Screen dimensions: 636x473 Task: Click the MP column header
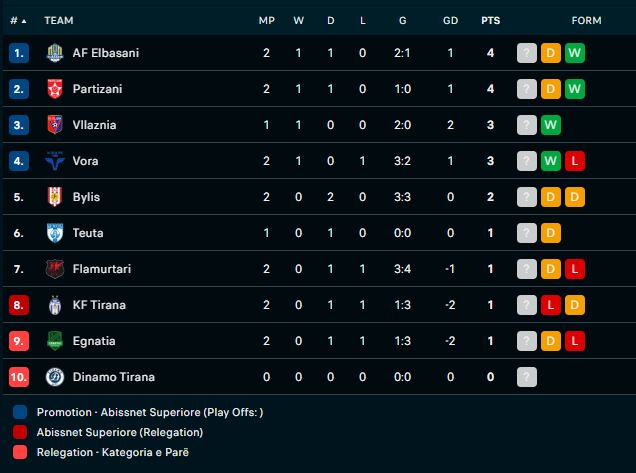pos(267,20)
